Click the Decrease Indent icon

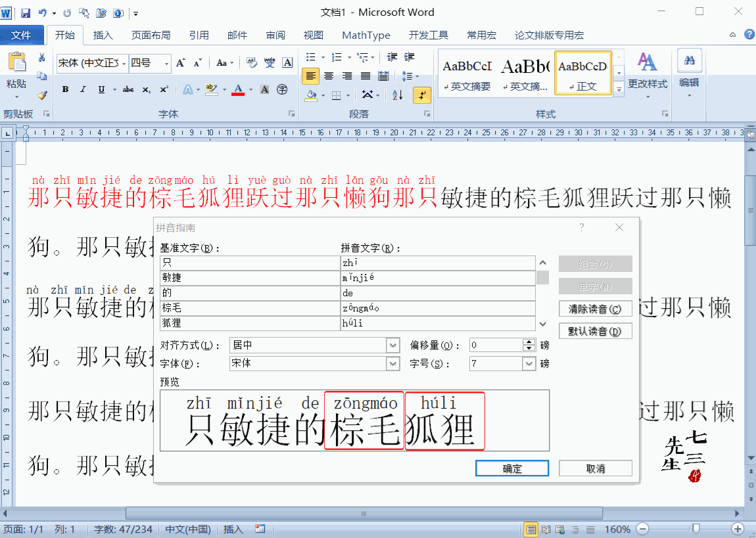click(392, 57)
